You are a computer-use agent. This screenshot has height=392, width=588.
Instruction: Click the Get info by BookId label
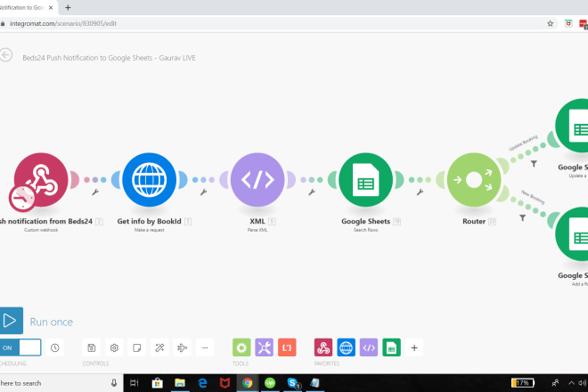(x=150, y=221)
